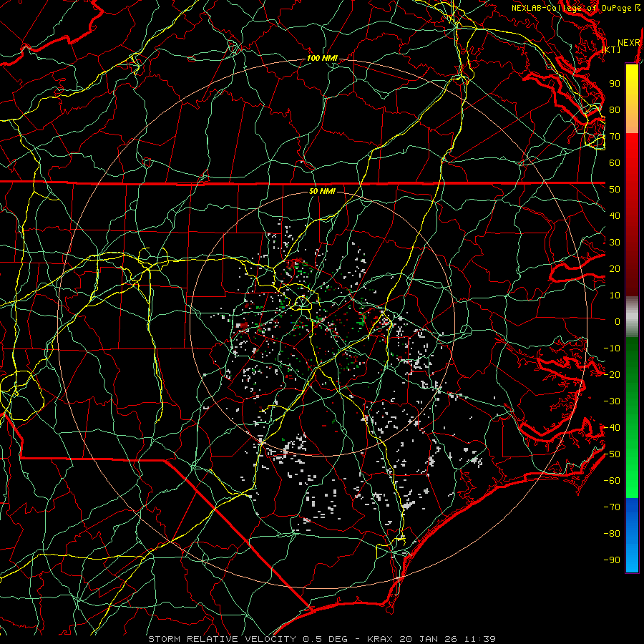Click the -60 value on the velocity scale

[x=612, y=481]
